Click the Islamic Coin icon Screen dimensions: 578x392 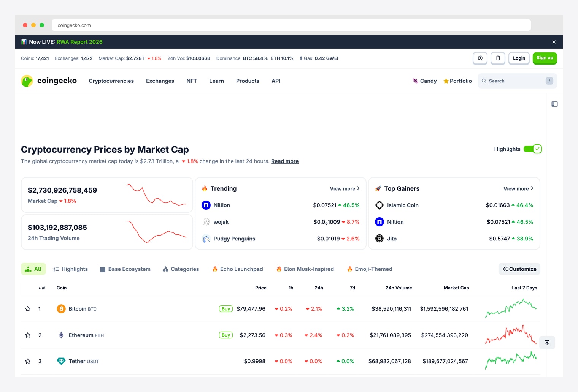[380, 205]
